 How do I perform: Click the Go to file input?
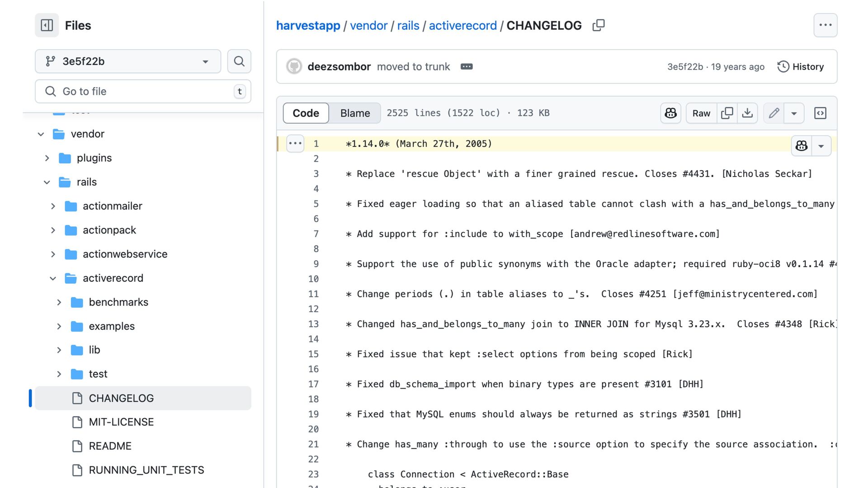pyautogui.click(x=143, y=91)
